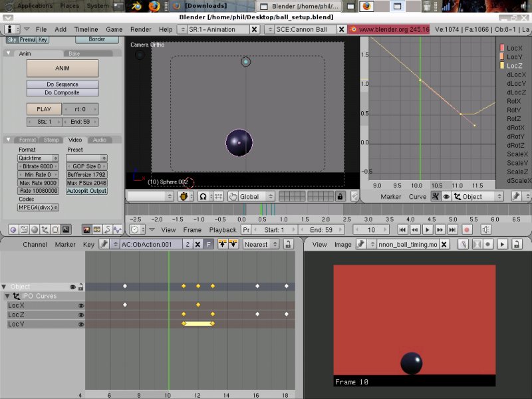Click the ANIM render button
The image size is (532, 399).
point(63,68)
